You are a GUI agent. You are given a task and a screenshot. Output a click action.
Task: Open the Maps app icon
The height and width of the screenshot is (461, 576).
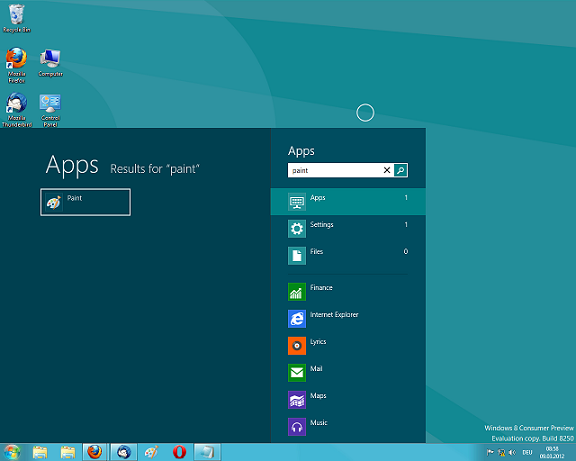(297, 400)
